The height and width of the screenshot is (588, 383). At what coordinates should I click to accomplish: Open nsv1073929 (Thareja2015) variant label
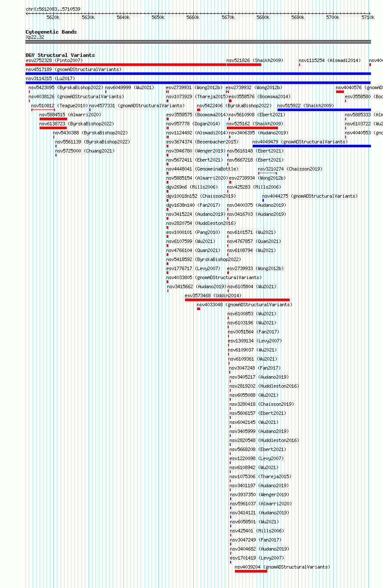tap(197, 96)
